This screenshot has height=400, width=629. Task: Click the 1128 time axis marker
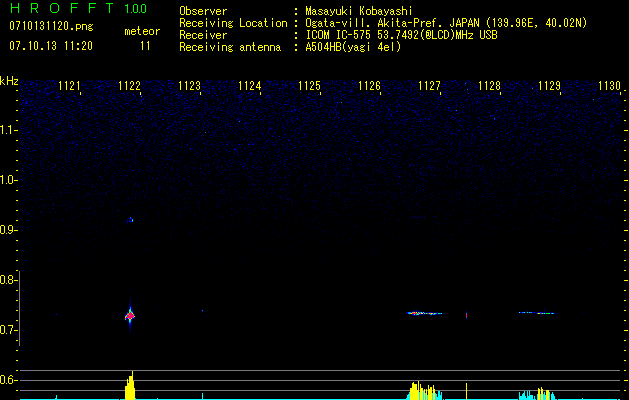[489, 86]
